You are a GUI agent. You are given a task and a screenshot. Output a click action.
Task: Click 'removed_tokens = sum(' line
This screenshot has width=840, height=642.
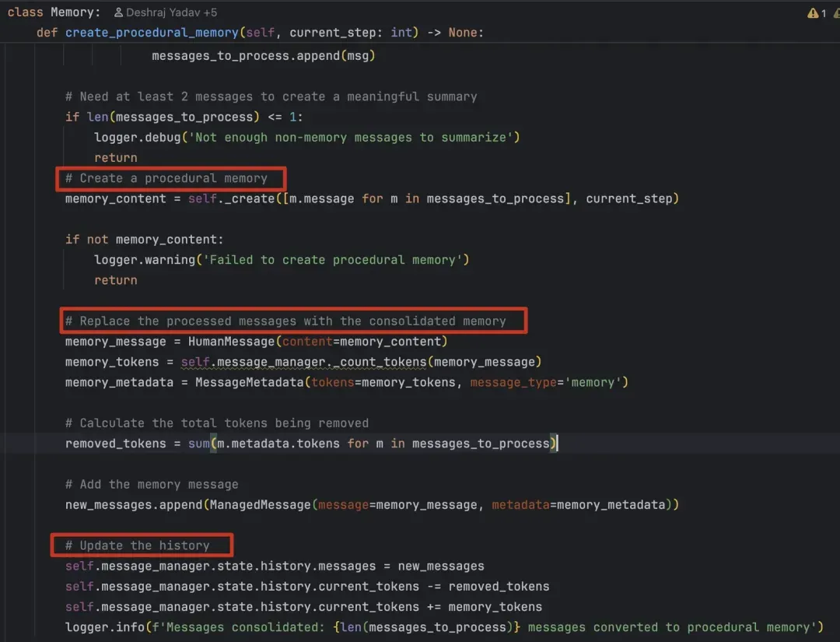coord(310,444)
